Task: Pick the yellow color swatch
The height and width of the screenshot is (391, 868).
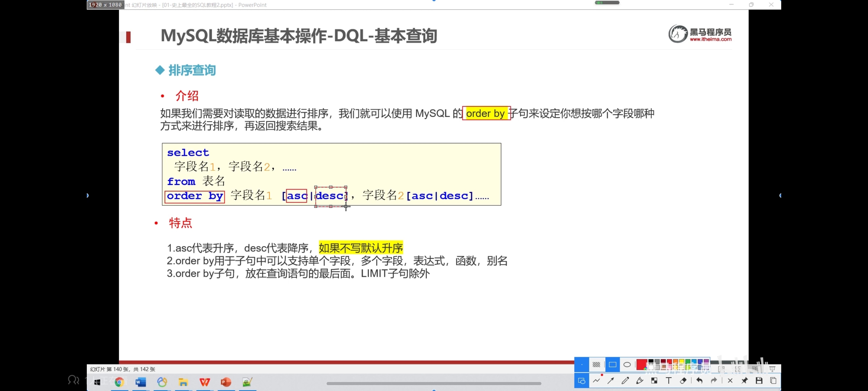Action: pyautogui.click(x=681, y=362)
